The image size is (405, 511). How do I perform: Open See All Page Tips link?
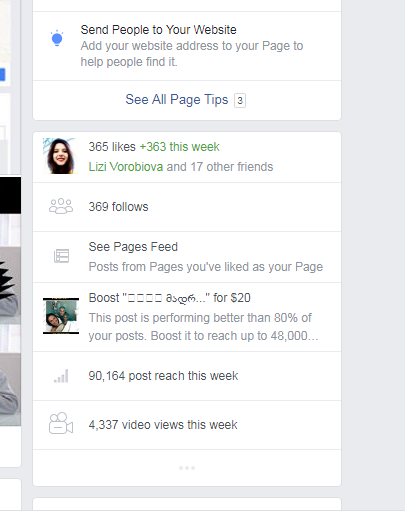click(x=177, y=99)
